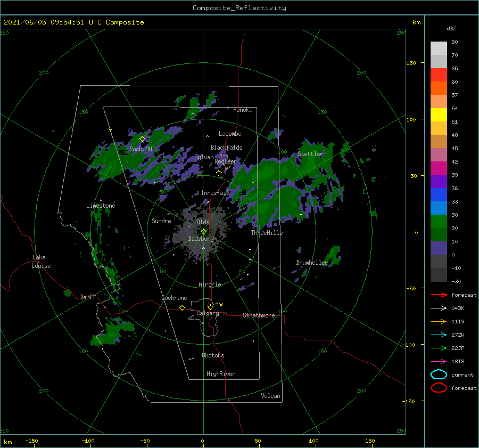
Task: Click the cyan current ellipse icon
Action: [x=439, y=374]
